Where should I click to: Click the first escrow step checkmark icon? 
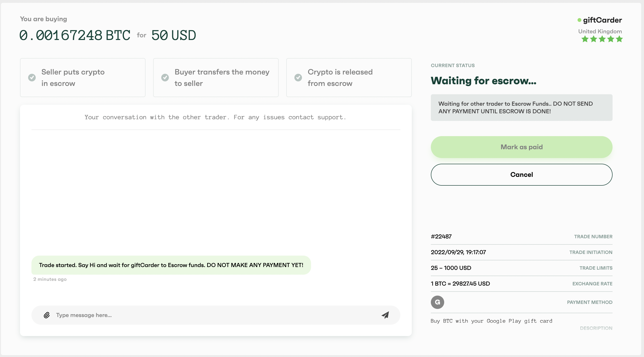[x=32, y=77]
